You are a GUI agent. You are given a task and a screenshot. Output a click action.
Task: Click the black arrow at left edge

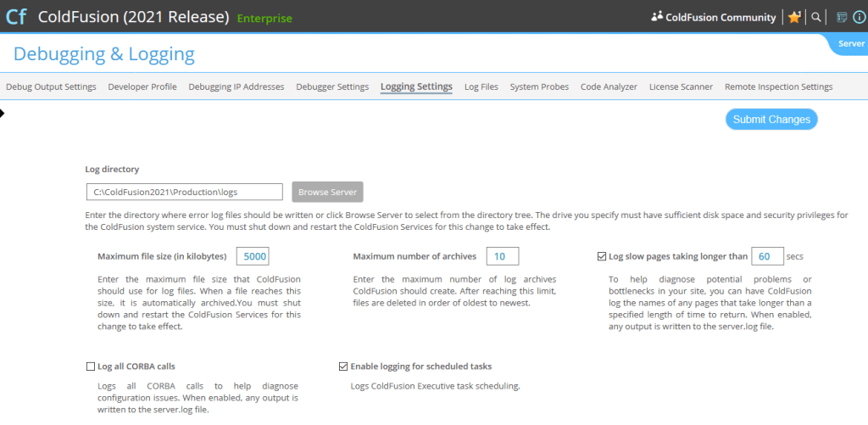click(3, 113)
